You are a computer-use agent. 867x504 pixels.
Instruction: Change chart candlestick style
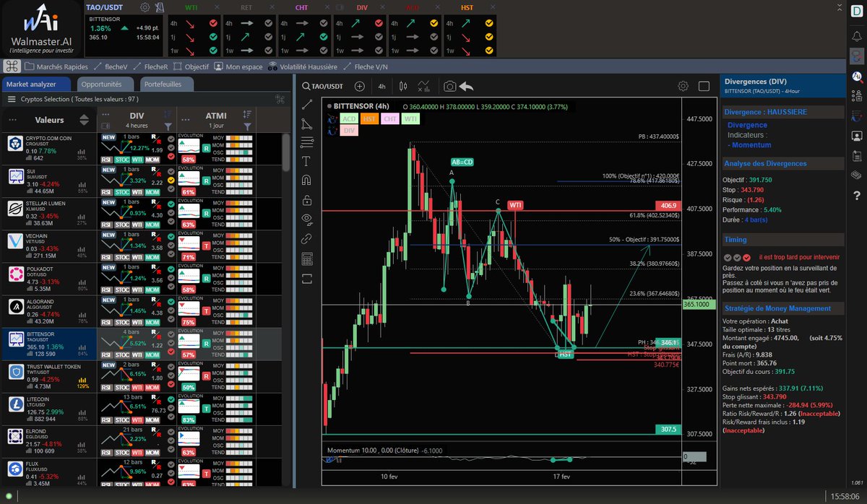tap(403, 87)
